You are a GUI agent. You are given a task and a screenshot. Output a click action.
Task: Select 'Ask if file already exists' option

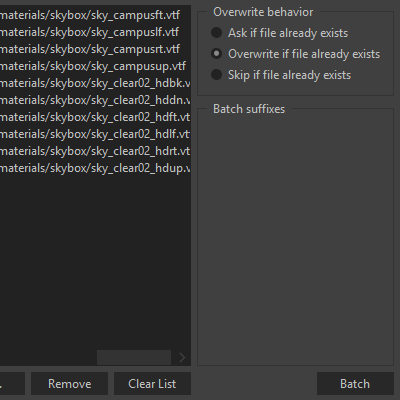(279, 33)
